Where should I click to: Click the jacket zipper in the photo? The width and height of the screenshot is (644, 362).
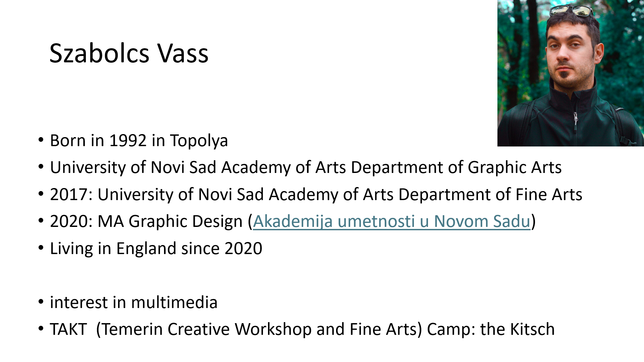click(x=576, y=119)
